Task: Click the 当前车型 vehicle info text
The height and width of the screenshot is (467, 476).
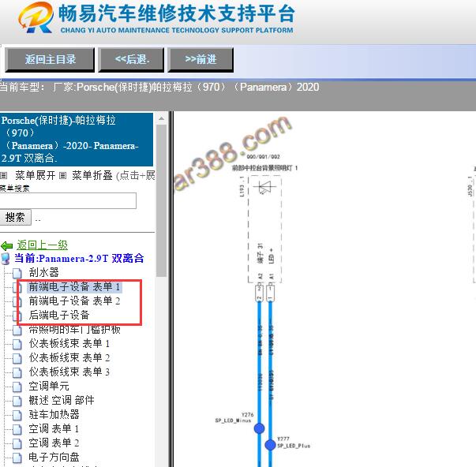Action: pos(159,88)
